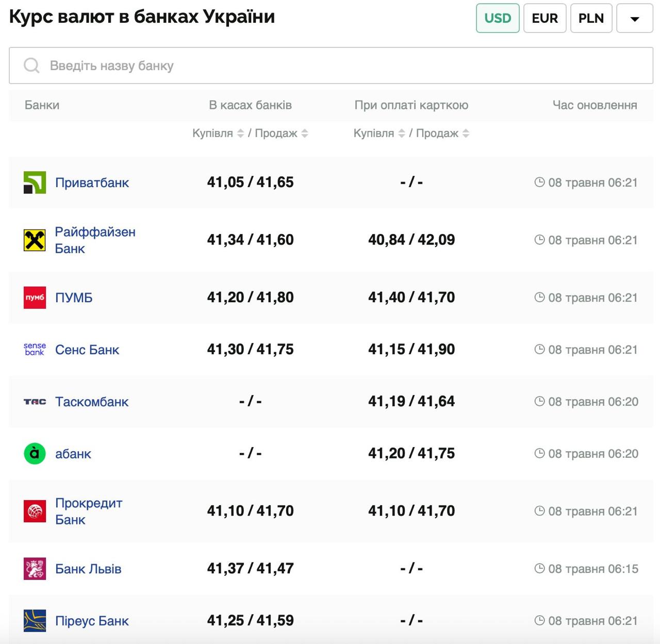Click the Sense Bank logo icon
Viewport: 660px width, 644px height.
tap(35, 350)
